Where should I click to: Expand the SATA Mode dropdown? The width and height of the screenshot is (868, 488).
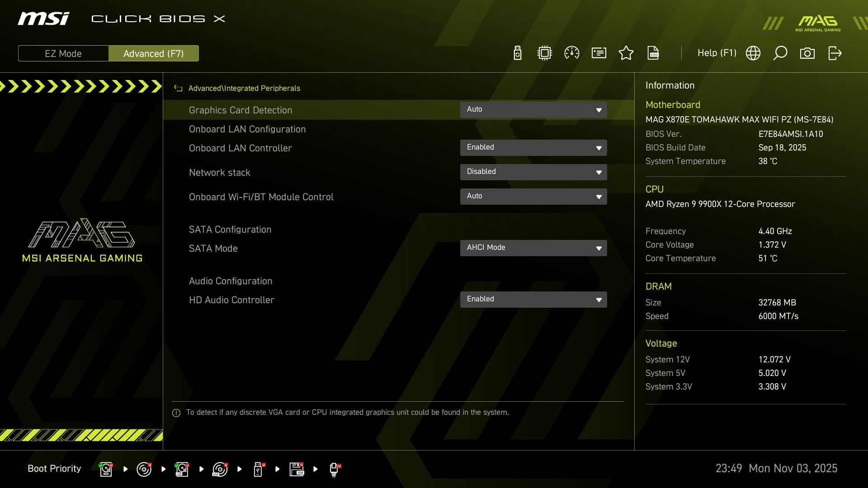(533, 248)
